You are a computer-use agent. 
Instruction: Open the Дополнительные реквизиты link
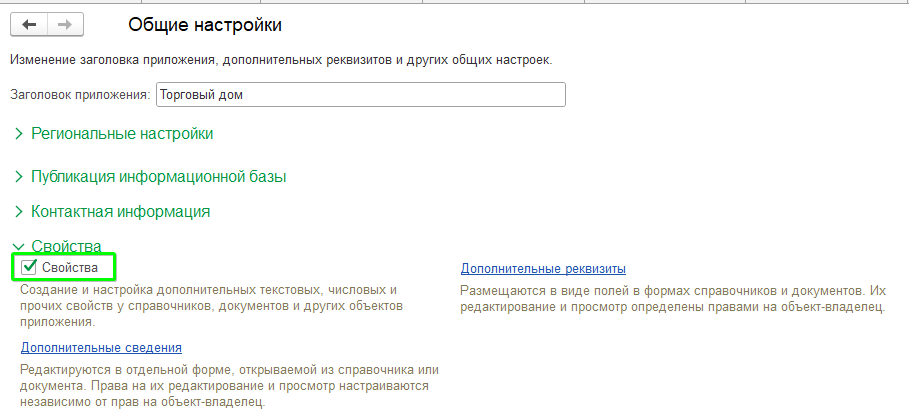pos(543,269)
